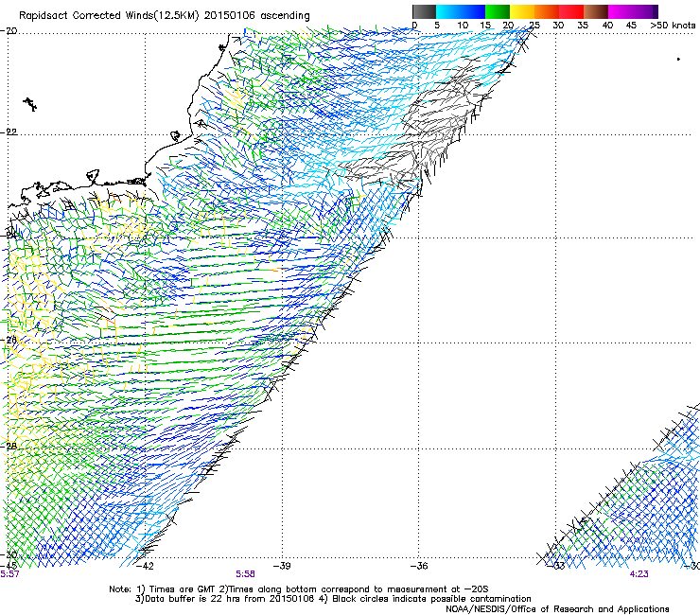
Task: Click the swath time '5:57'
Action: coord(9,574)
